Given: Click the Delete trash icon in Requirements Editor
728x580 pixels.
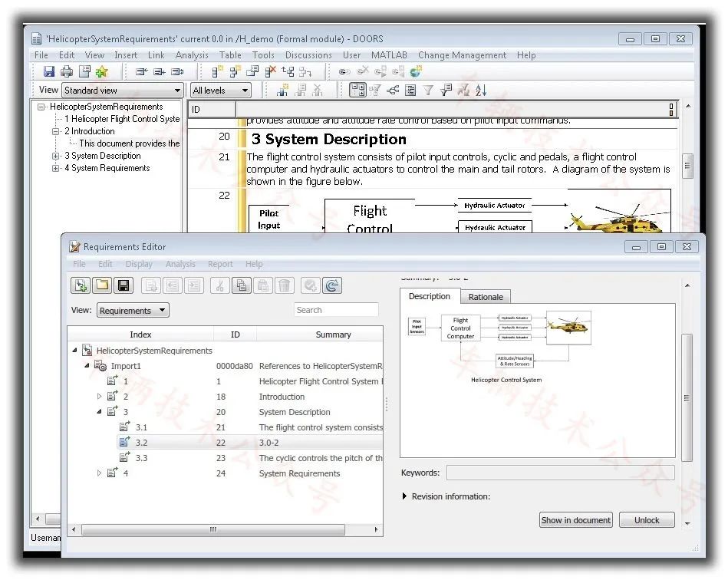Looking at the screenshot, I should click(x=285, y=285).
